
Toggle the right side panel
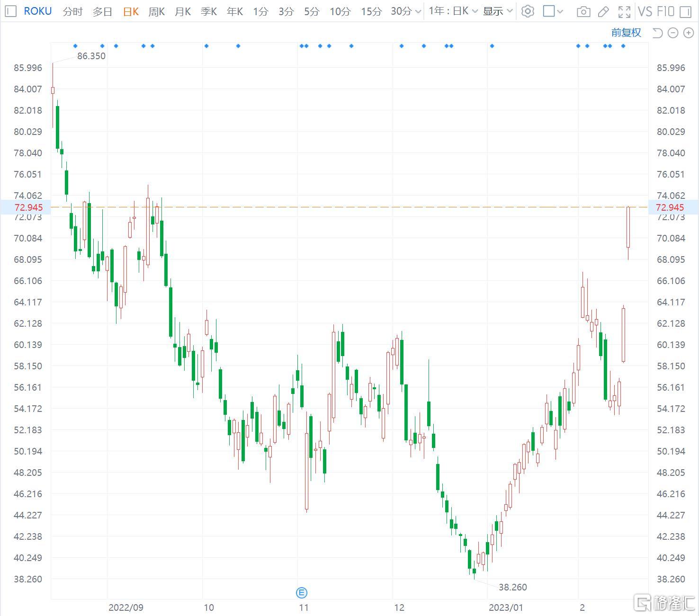pyautogui.click(x=685, y=11)
